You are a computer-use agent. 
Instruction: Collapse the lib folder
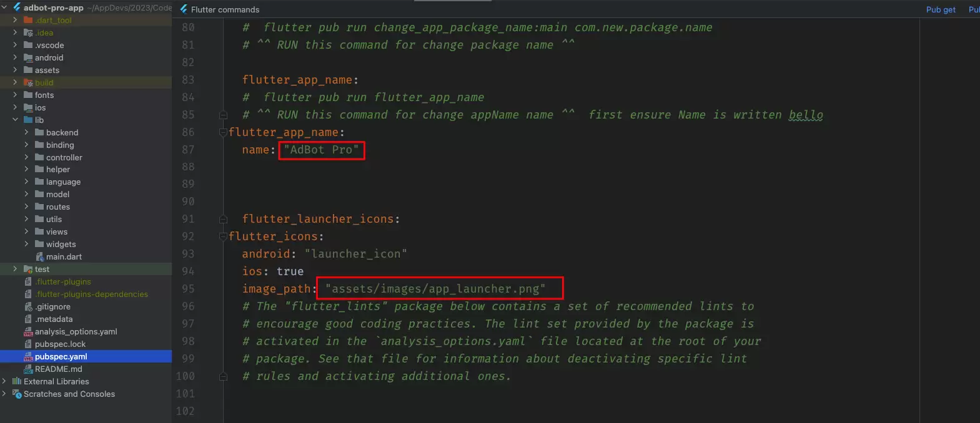pyautogui.click(x=15, y=120)
